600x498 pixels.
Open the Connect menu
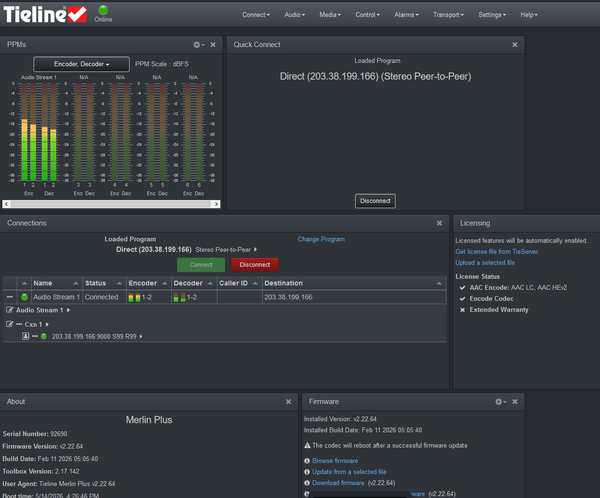tap(256, 15)
